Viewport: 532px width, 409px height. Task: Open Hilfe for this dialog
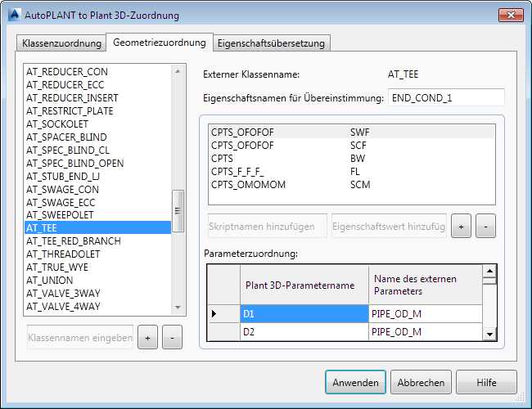[x=486, y=382]
